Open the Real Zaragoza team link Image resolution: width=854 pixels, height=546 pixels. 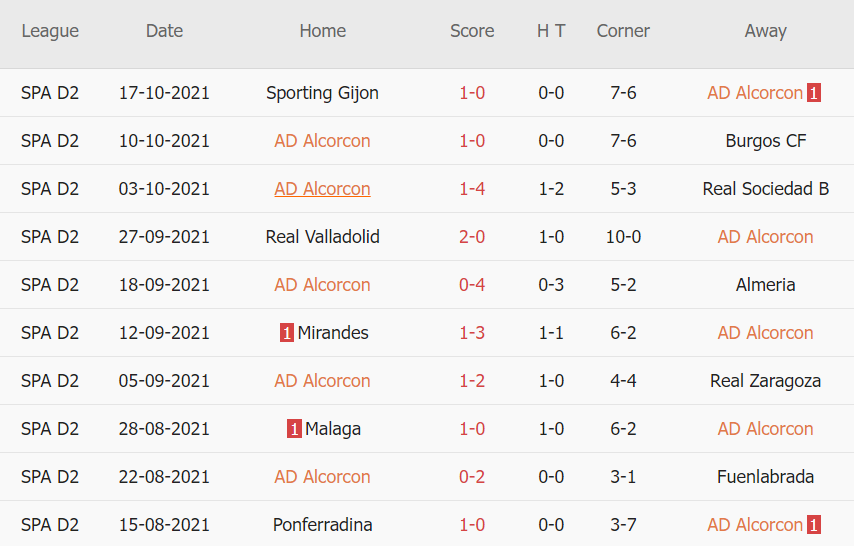point(766,381)
